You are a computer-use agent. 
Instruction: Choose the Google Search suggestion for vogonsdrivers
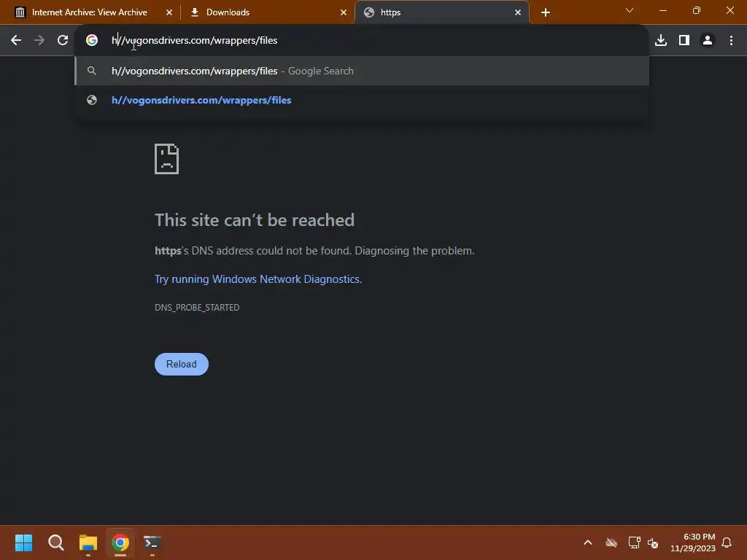pyautogui.click(x=362, y=71)
